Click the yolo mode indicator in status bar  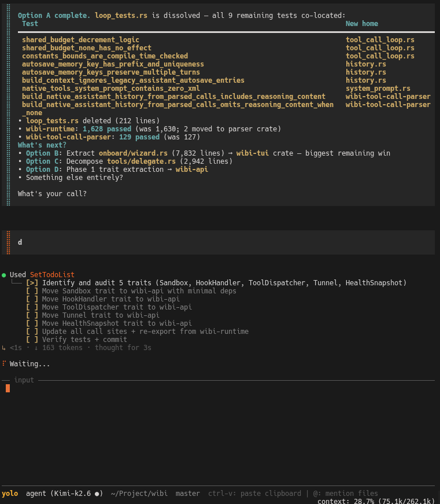(x=10, y=494)
